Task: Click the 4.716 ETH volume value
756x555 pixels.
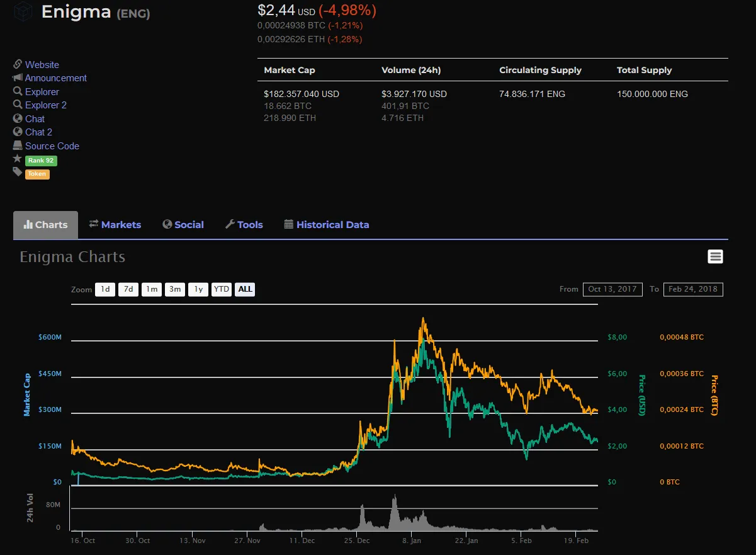Action: 403,118
